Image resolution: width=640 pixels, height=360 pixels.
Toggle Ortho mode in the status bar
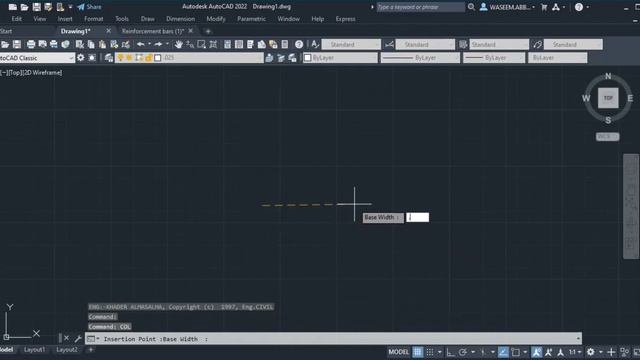[450, 351]
